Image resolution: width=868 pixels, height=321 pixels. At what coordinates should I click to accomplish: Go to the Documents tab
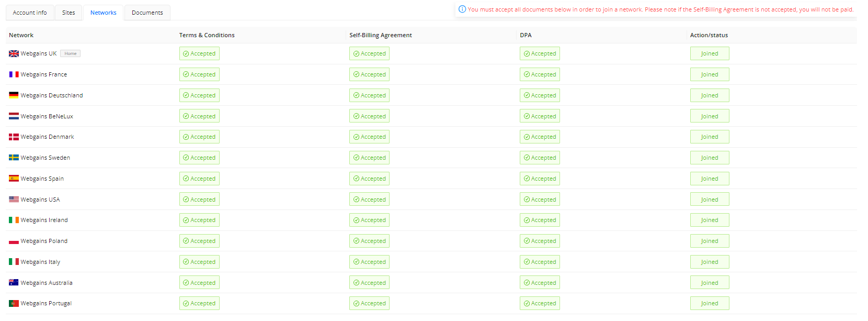[147, 13]
